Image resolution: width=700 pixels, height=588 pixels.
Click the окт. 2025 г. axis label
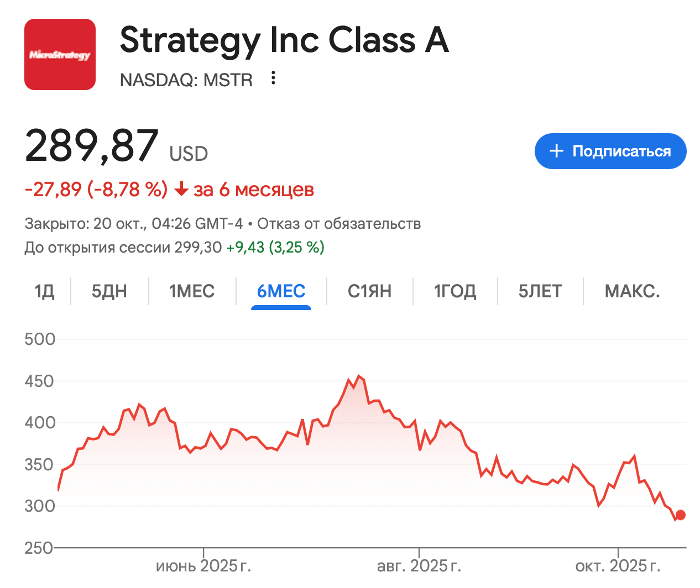click(x=618, y=566)
